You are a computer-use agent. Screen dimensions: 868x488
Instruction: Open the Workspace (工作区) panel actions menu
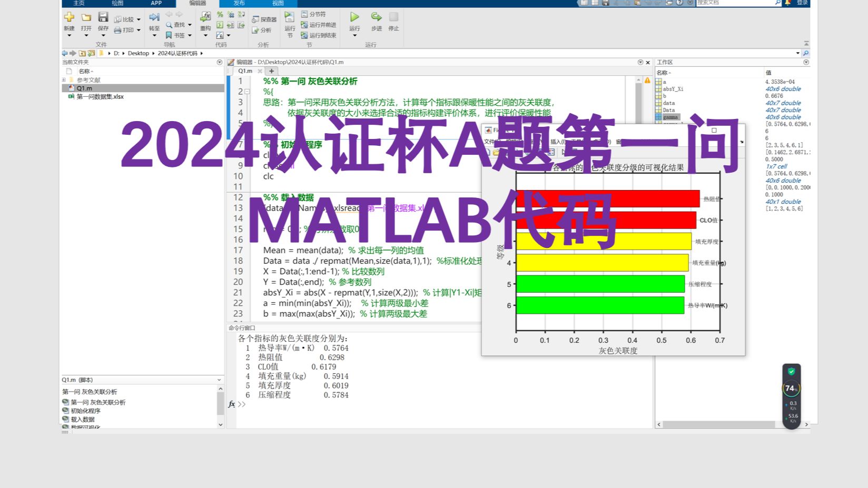[x=806, y=62]
